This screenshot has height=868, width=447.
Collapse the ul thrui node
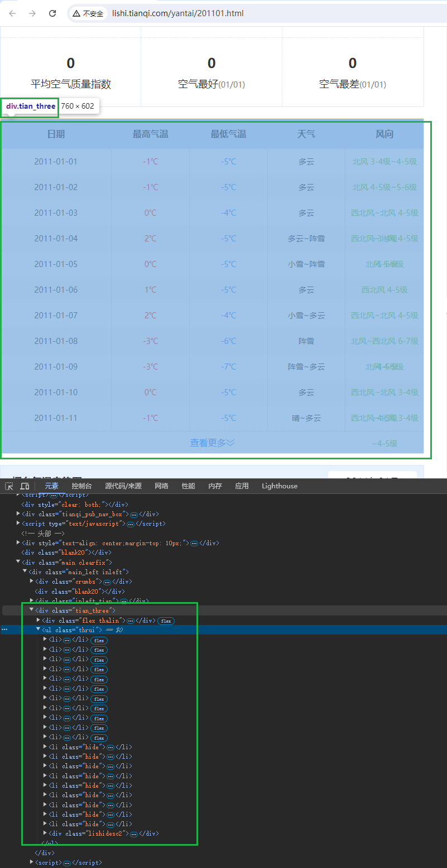tap(39, 629)
